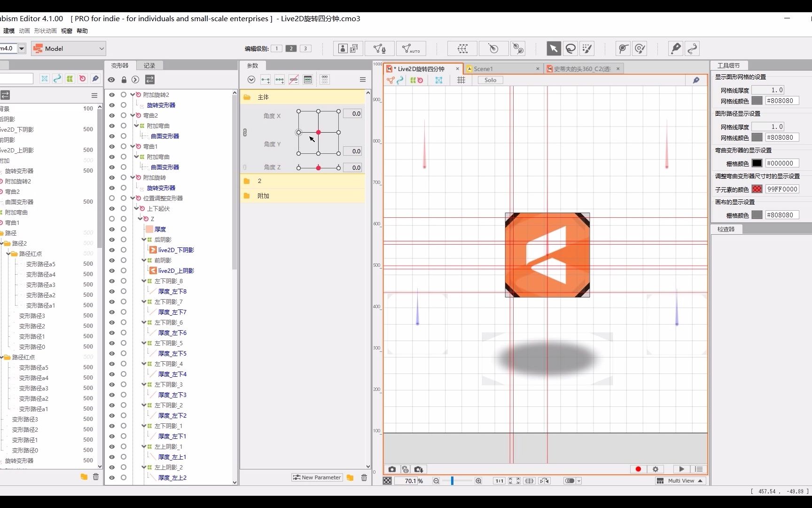Click the fit-to-screen expand icon
The width and height of the screenshot is (812, 508).
coord(515,481)
